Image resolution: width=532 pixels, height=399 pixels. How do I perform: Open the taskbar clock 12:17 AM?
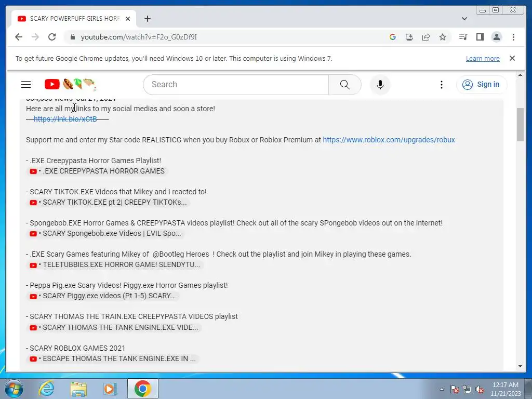coord(505,389)
